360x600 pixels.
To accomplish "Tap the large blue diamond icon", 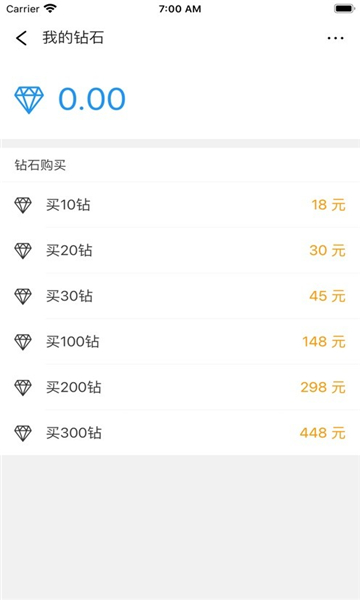I will click(29, 100).
